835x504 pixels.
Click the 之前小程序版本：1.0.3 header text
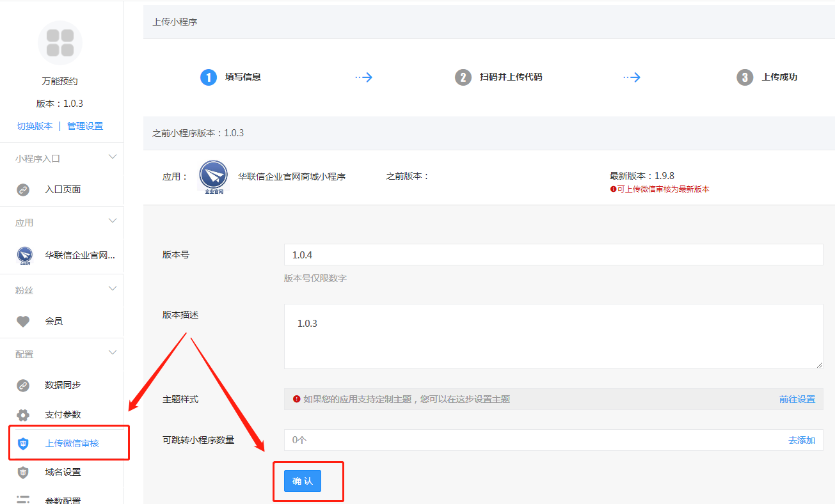tap(198, 133)
